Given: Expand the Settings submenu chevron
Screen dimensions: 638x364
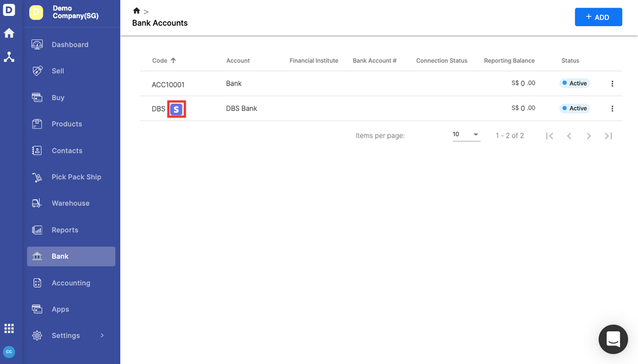Looking at the screenshot, I should 102,335.
